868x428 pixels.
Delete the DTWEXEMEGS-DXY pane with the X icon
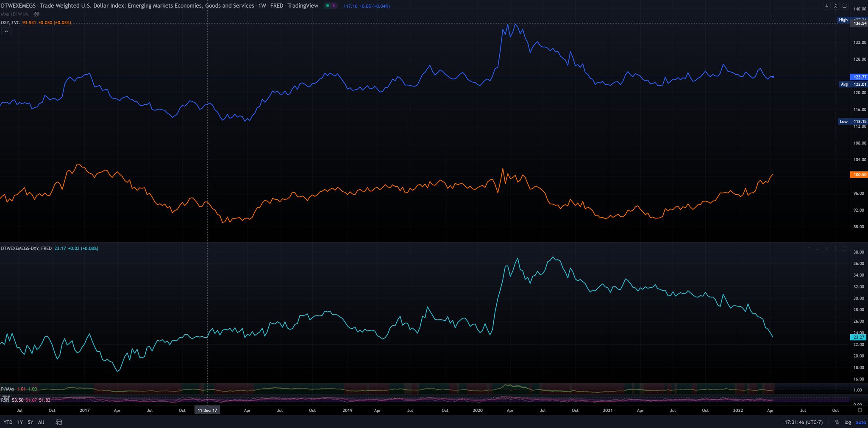[x=826, y=249]
